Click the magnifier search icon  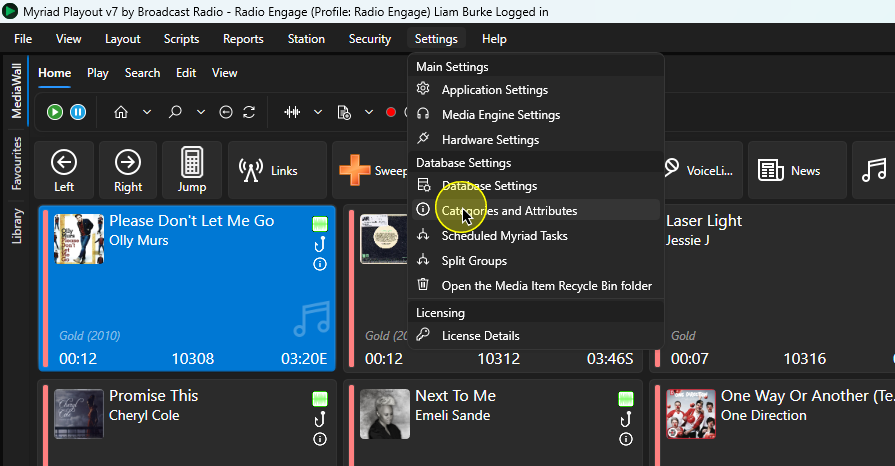click(175, 112)
